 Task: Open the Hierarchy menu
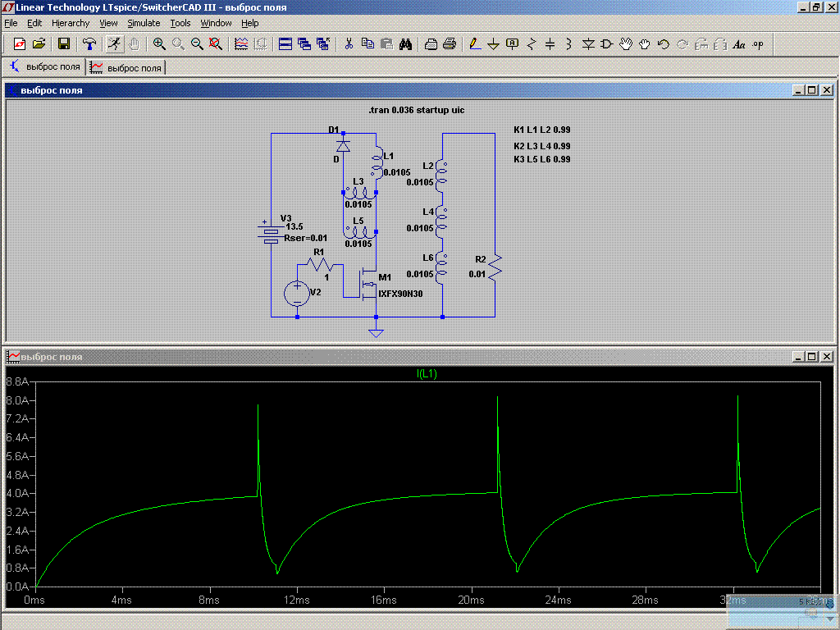coord(71,23)
